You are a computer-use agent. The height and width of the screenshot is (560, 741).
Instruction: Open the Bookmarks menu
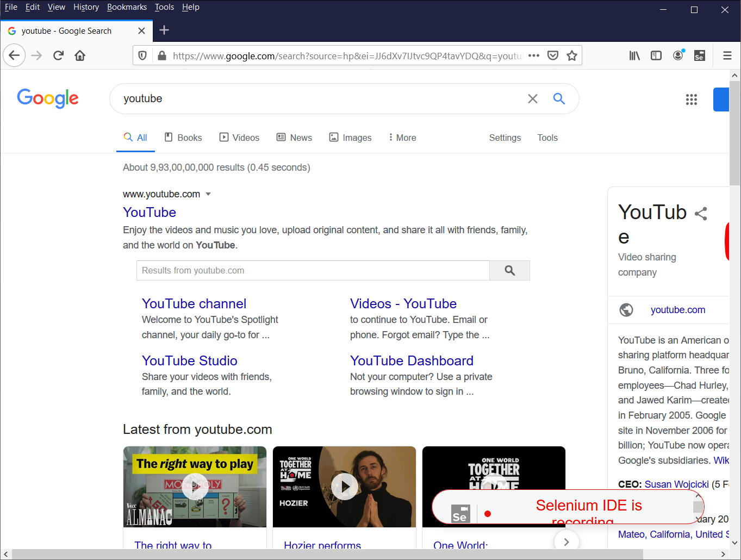[127, 7]
